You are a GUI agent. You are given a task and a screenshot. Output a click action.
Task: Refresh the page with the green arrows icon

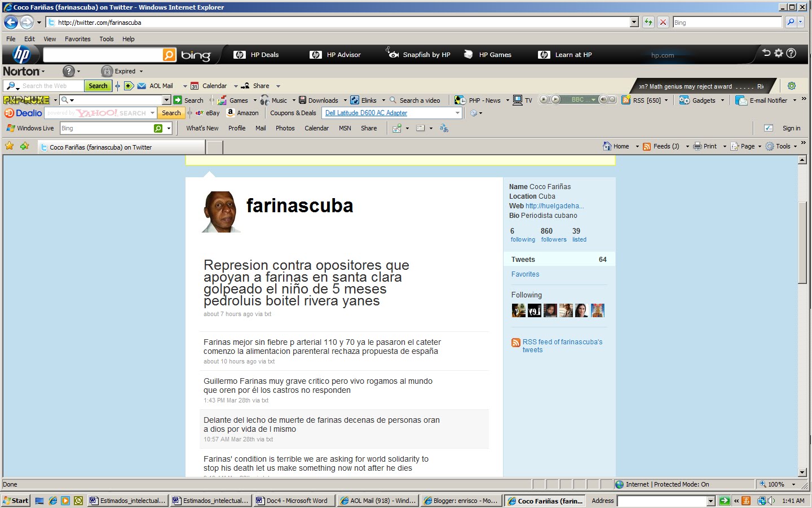tap(648, 23)
